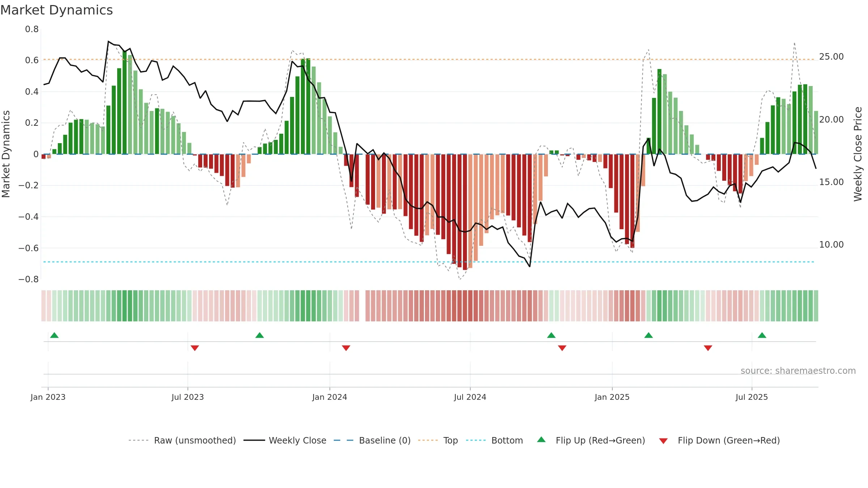The width and height of the screenshot is (868, 488).
Task: Click the 20.00 price axis label
Action: click(x=831, y=119)
